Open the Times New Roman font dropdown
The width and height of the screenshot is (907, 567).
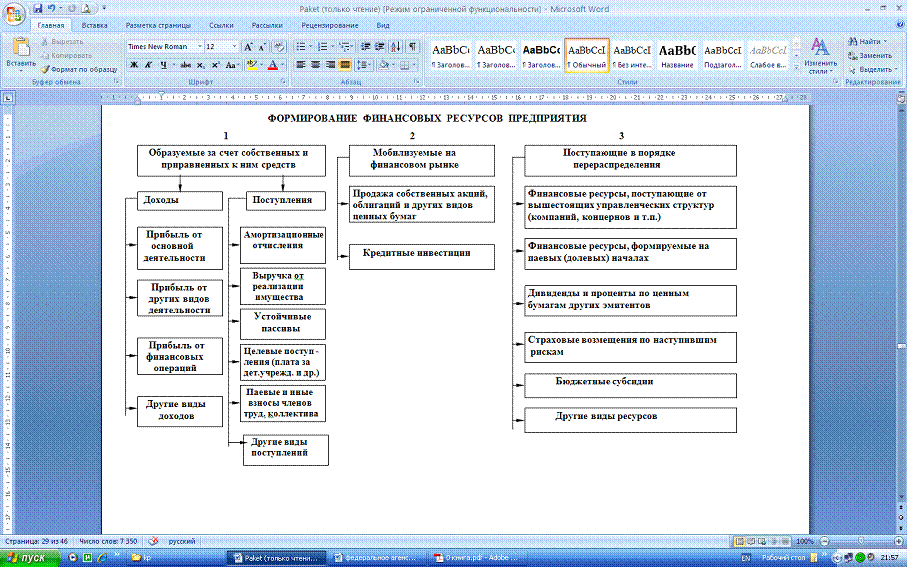click(199, 46)
